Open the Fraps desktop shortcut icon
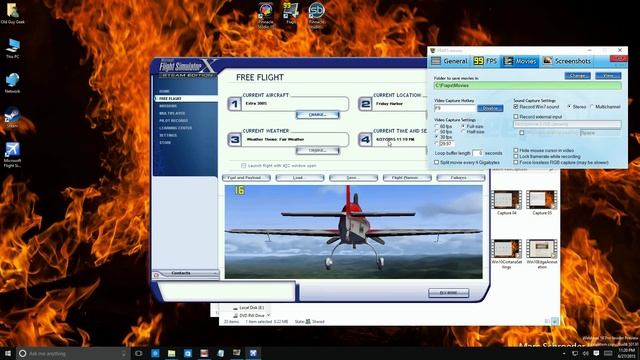This screenshot has height=360, width=640. [291, 13]
